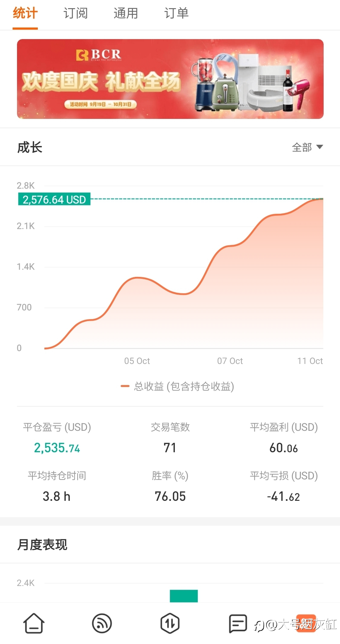Open the chat messages icon in bottom bar
The width and height of the screenshot is (340, 644).
[238, 623]
